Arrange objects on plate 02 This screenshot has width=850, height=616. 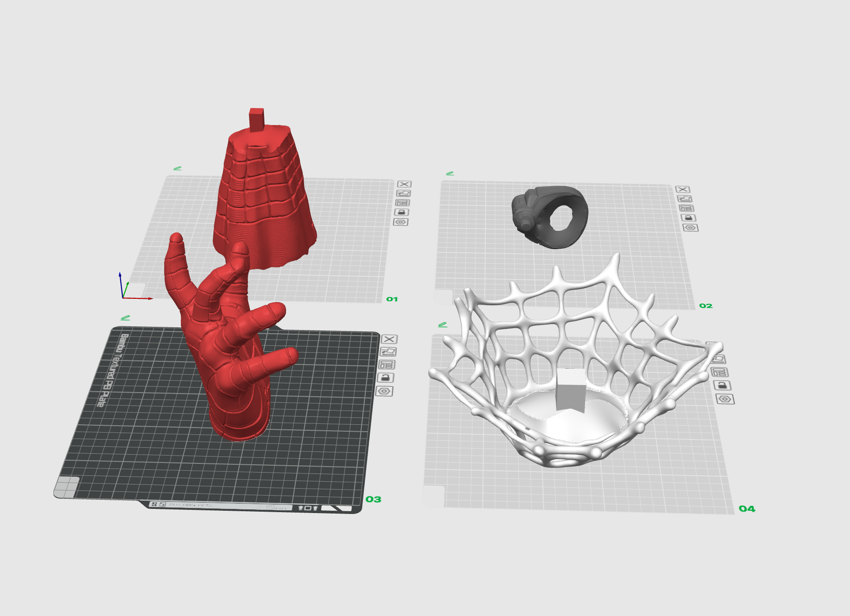(687, 208)
